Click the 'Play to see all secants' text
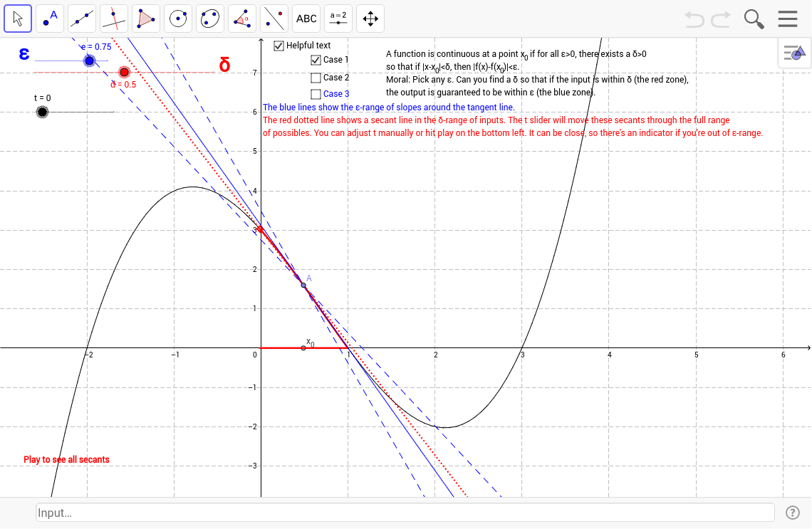 click(66, 460)
